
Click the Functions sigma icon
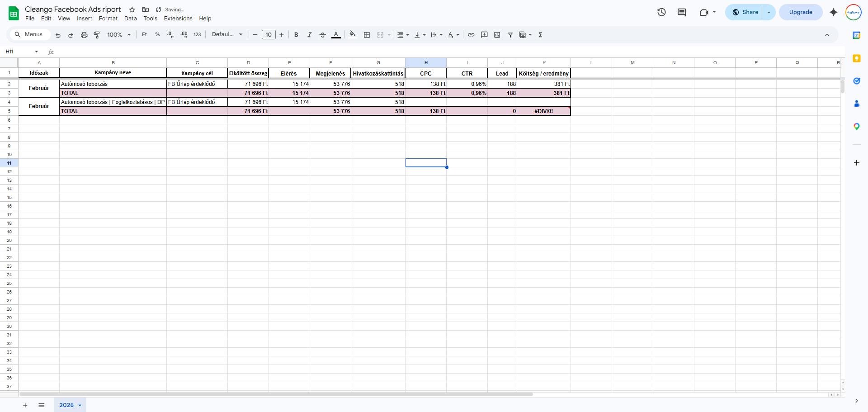click(x=540, y=35)
